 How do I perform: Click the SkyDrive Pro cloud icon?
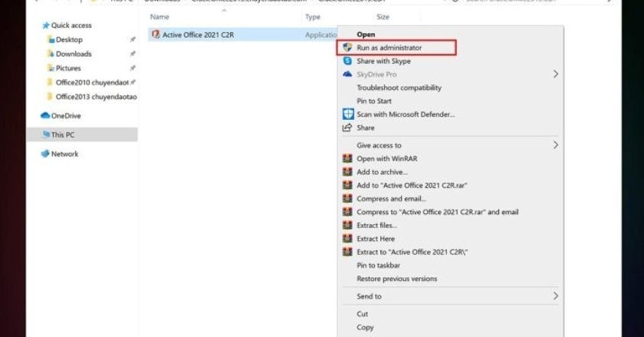347,74
